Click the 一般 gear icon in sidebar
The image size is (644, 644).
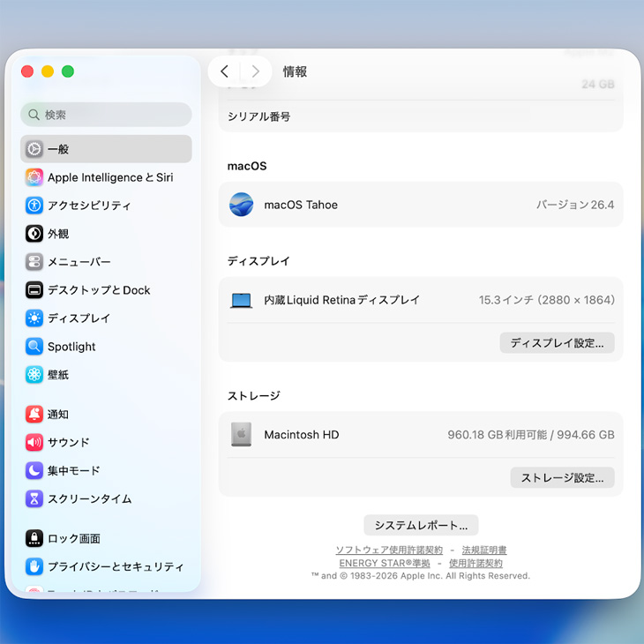(34, 149)
